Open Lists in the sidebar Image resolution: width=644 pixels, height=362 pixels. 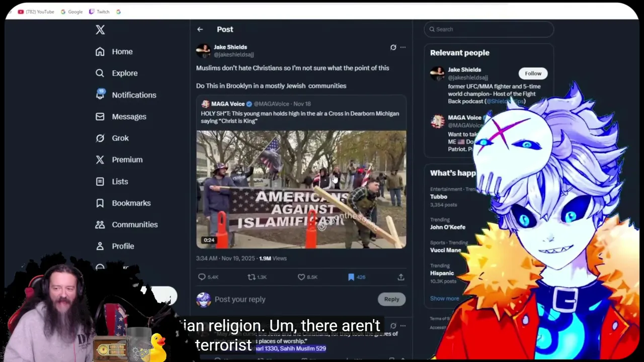[x=112, y=181]
